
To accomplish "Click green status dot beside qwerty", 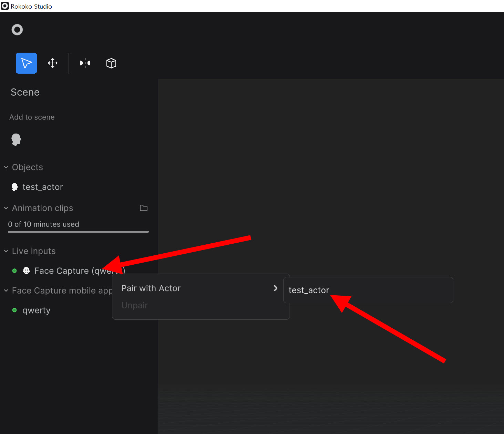I will [x=14, y=310].
